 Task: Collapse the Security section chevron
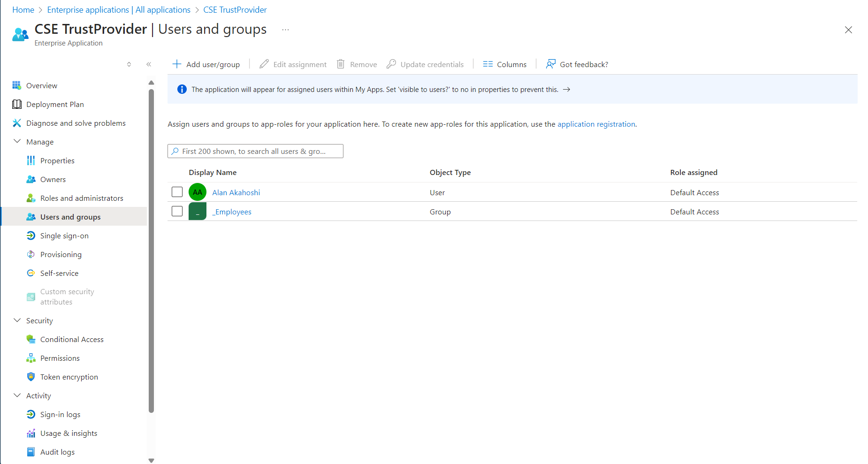click(x=17, y=320)
